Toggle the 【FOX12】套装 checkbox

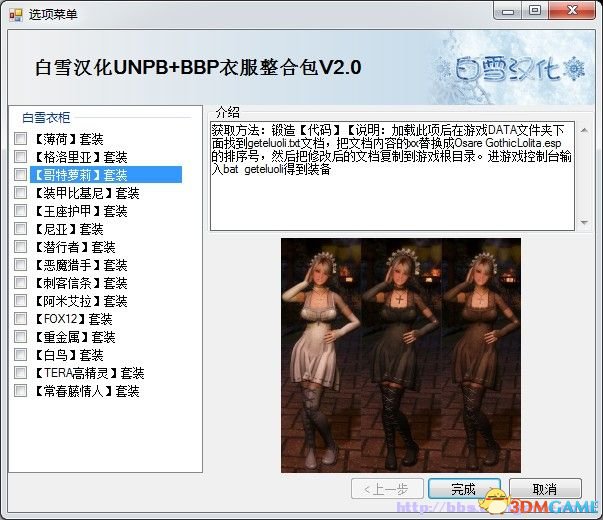20,318
